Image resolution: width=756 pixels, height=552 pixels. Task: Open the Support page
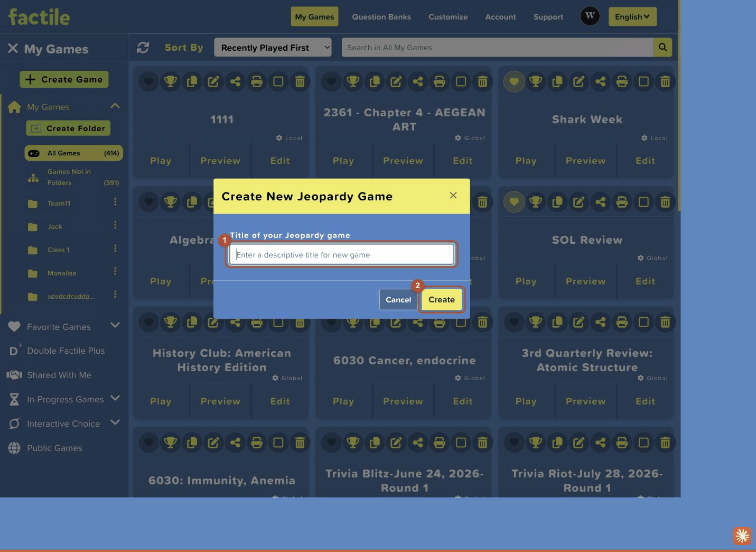click(548, 16)
